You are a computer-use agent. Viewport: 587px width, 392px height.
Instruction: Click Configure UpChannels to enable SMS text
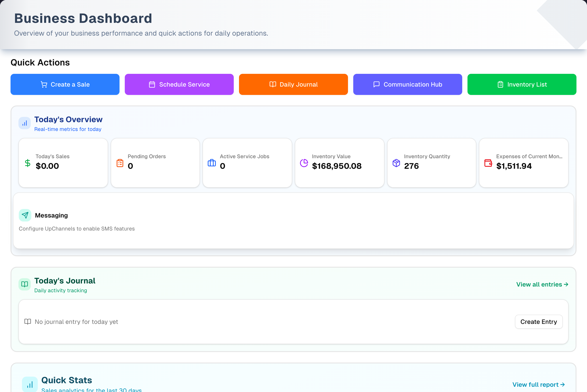tap(76, 229)
